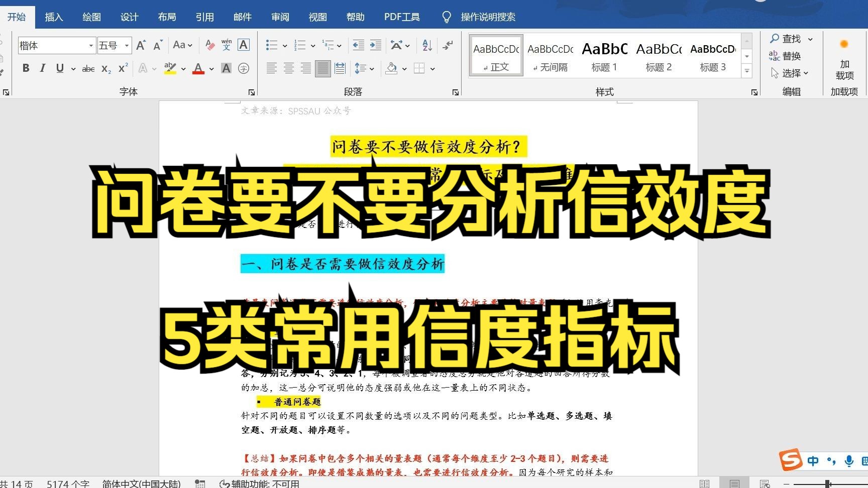Click Sogou microphone voice input
The width and height of the screenshot is (868, 488).
(849, 461)
